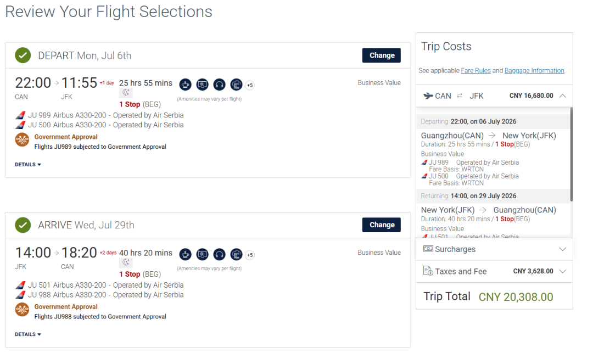Click the overnight moon icon on the return flight
593x364 pixels.
pos(126,263)
